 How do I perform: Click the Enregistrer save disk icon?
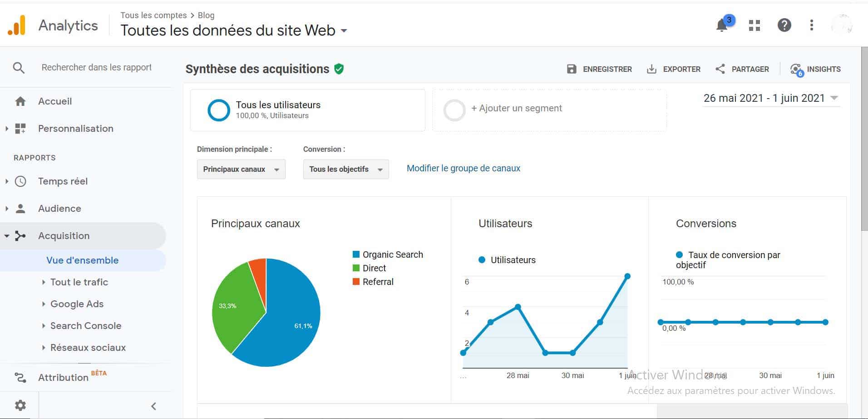tap(572, 69)
